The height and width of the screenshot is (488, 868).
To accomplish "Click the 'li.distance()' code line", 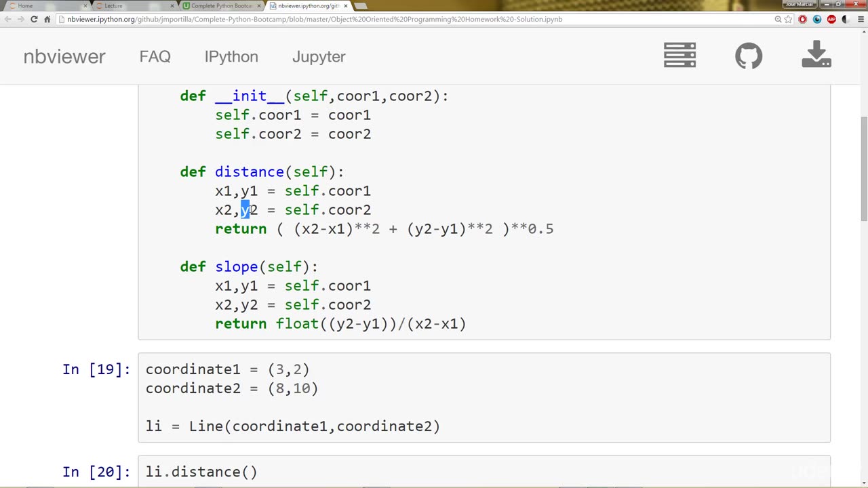I will pos(201,472).
